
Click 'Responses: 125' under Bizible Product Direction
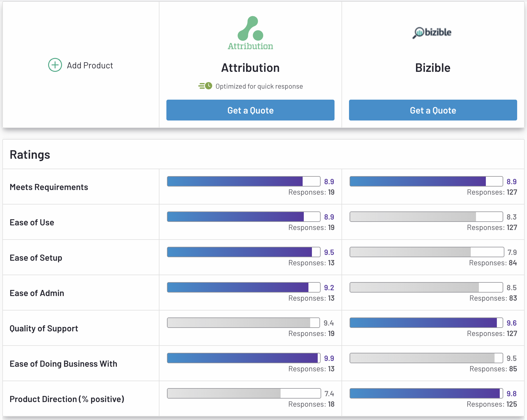click(x=492, y=404)
